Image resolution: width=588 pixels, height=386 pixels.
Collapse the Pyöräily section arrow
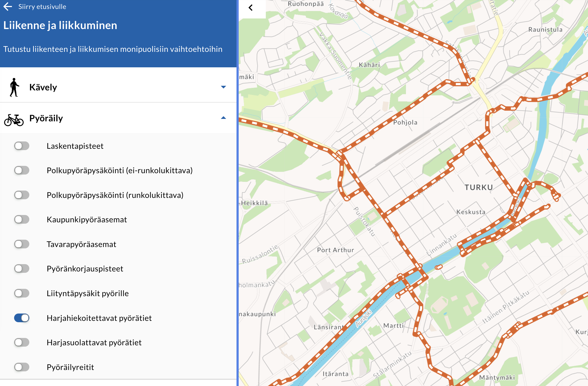coord(223,118)
